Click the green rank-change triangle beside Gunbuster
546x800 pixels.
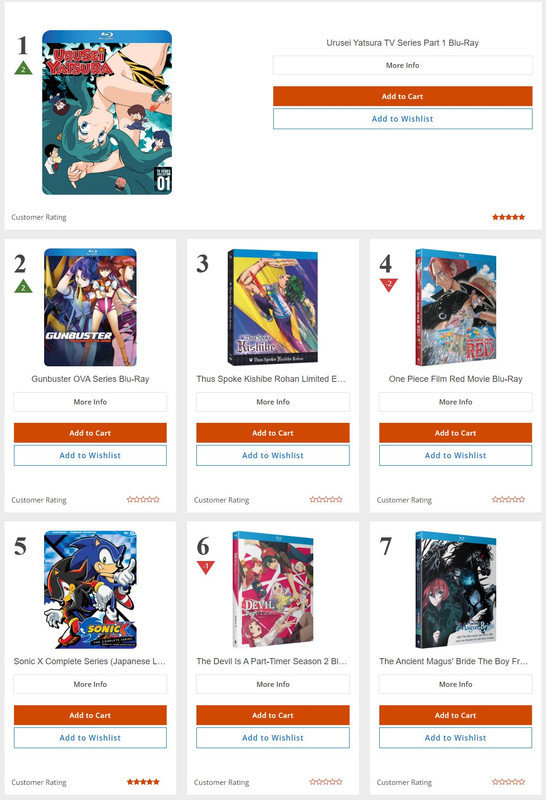(23, 286)
